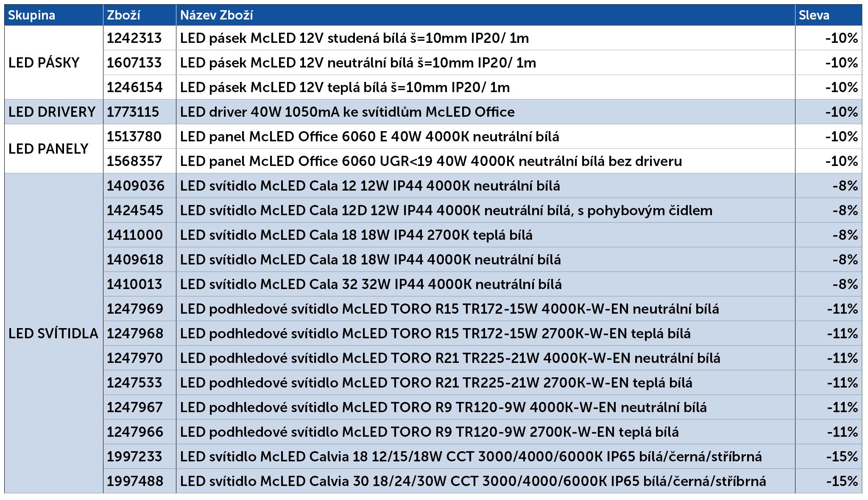Select the LED PÁSKY group cell
This screenshot has width=868, height=500.
tap(53, 63)
